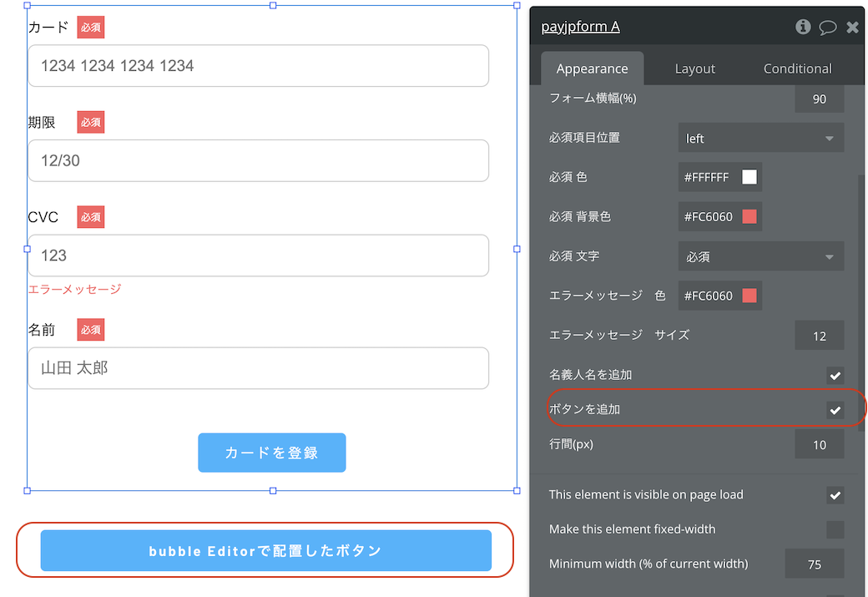The width and height of the screenshot is (868, 597).
Task: Click the white 必須 色 color swatch
Action: [x=749, y=177]
